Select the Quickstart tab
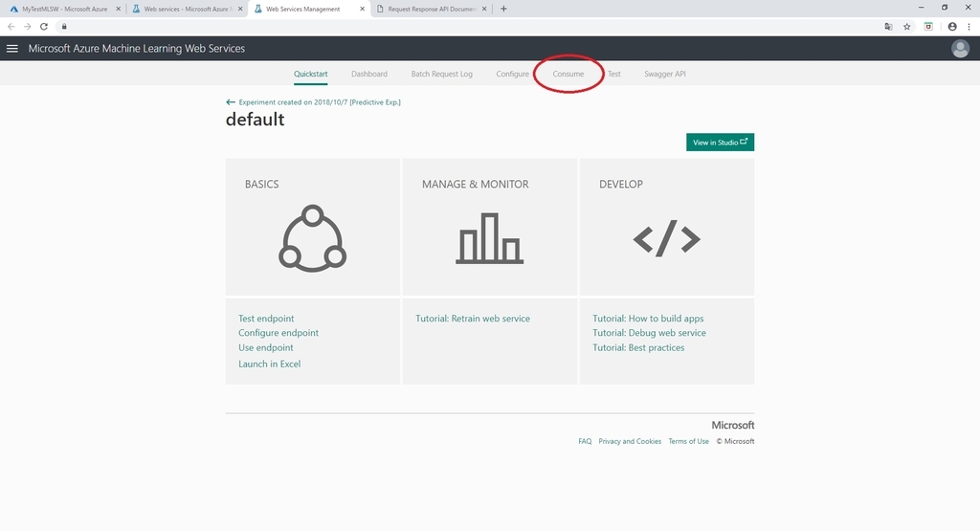 point(311,74)
